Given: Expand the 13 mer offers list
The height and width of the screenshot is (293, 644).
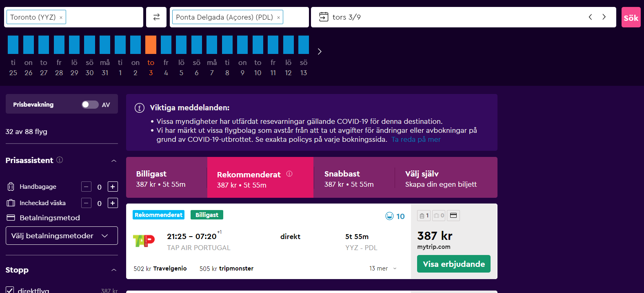Looking at the screenshot, I should pos(383,268).
